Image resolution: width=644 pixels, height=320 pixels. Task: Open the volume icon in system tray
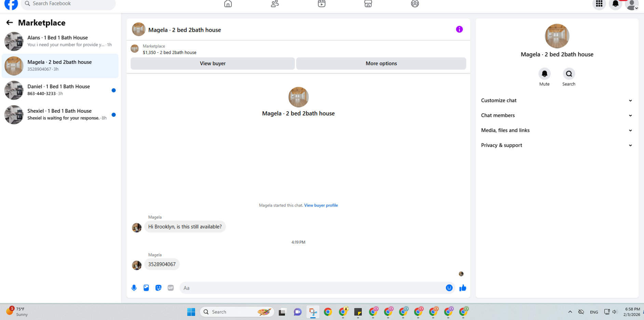[x=615, y=312]
